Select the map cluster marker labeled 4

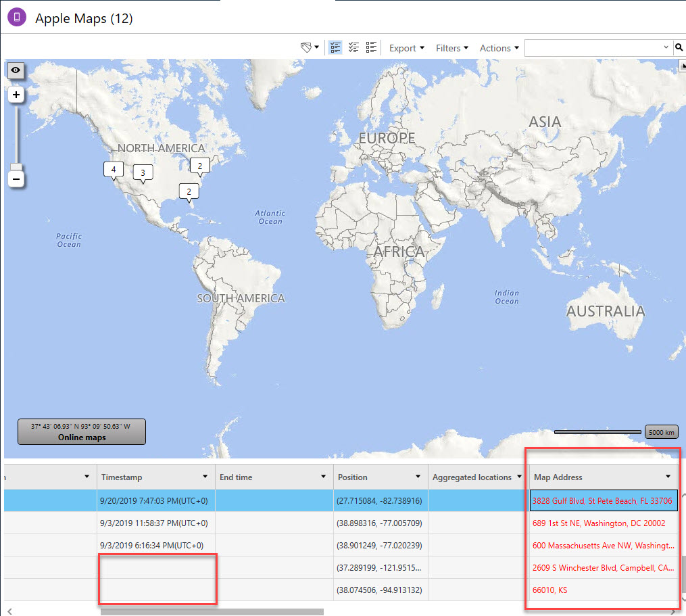click(114, 170)
